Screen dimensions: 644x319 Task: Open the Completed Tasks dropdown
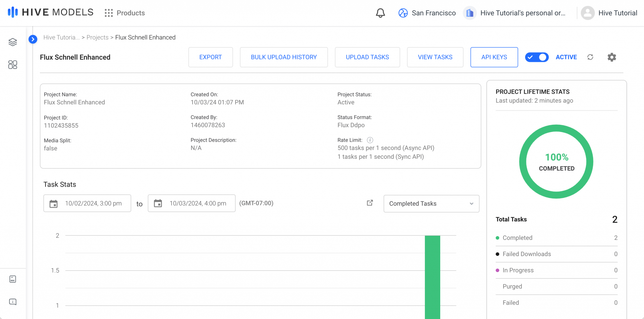431,204
